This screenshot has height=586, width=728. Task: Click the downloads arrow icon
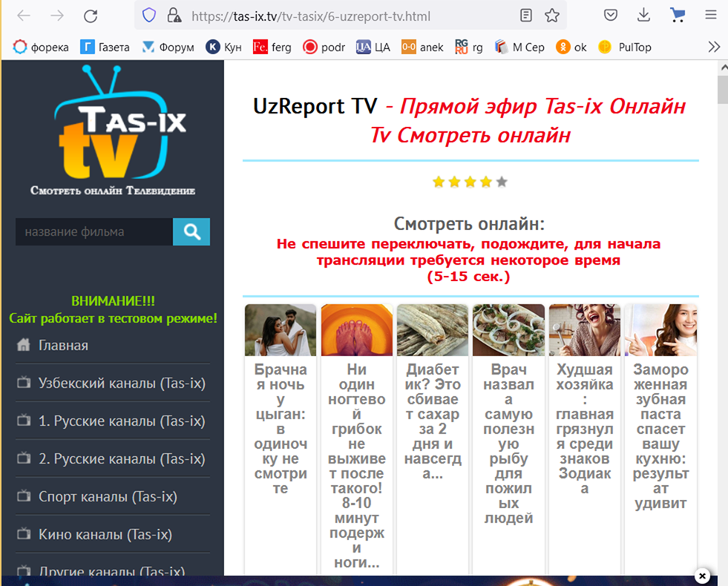[x=643, y=16]
